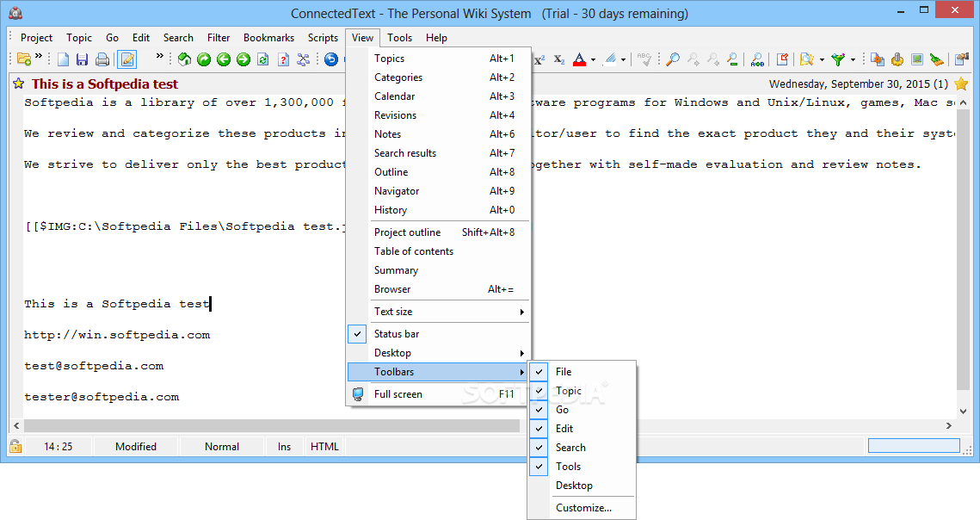Toggle favorite star next to topic title
The height and width of the screenshot is (520, 980).
19,84
